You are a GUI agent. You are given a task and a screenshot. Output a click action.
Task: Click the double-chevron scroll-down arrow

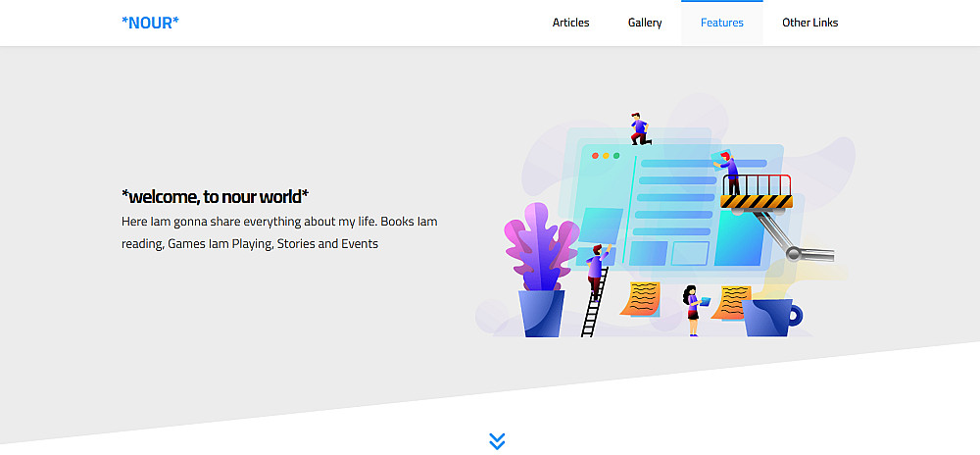coord(497,440)
